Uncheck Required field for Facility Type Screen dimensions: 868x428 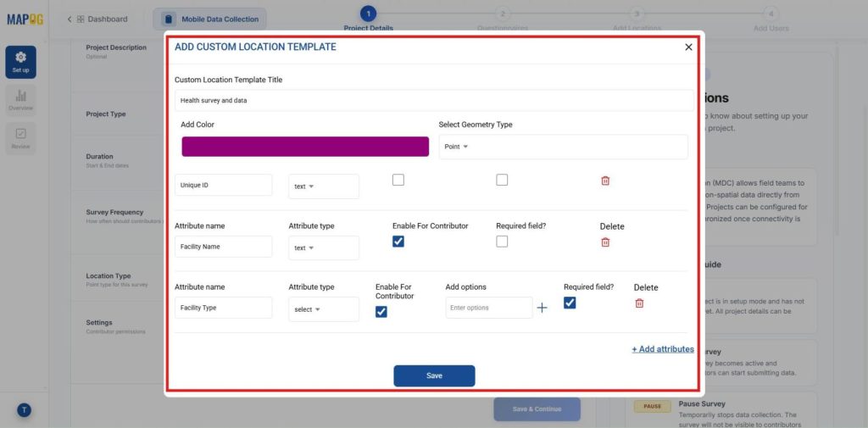570,303
